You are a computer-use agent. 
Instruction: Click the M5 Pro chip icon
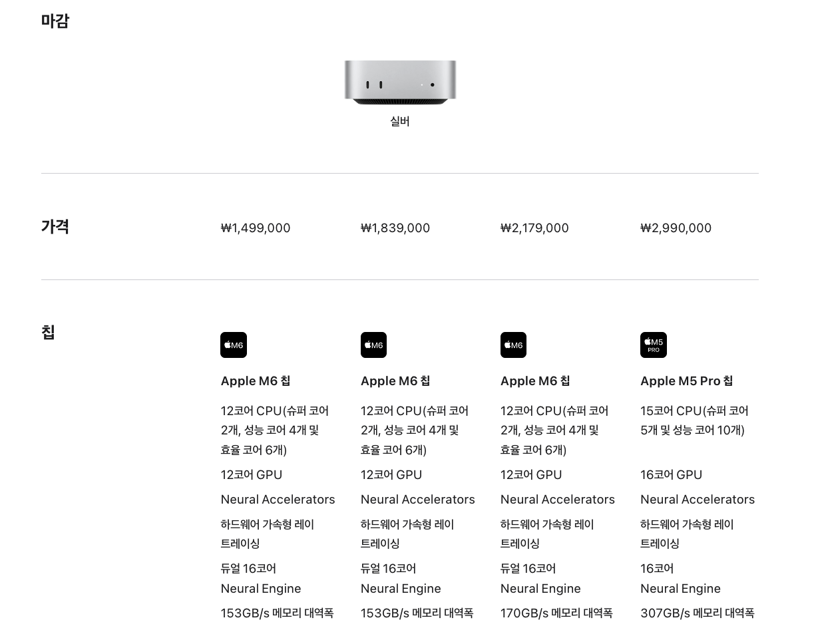(654, 345)
